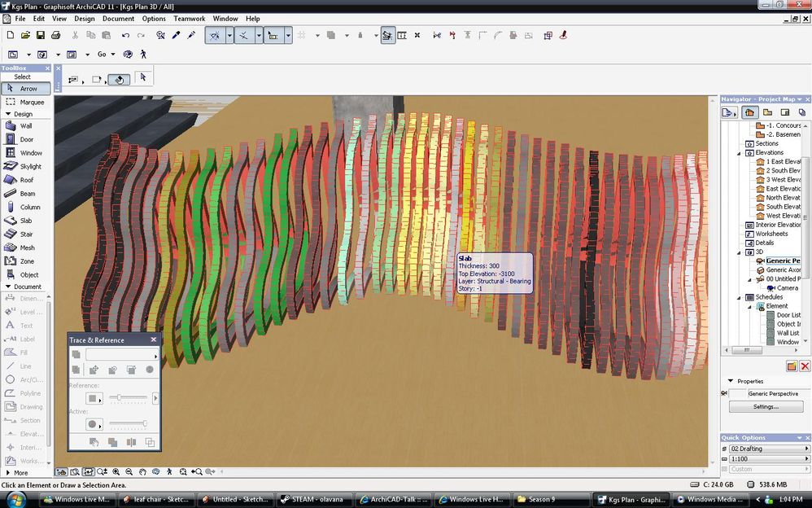Toggle the guide lines toolbar button

point(215,35)
